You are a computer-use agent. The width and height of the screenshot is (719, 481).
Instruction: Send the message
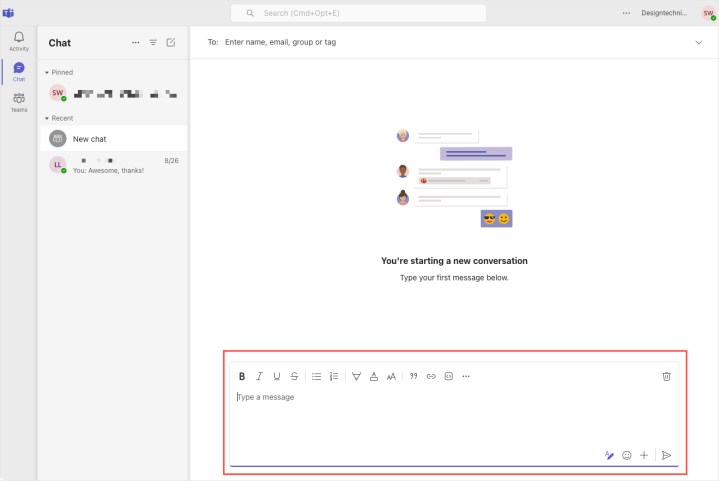tap(666, 455)
